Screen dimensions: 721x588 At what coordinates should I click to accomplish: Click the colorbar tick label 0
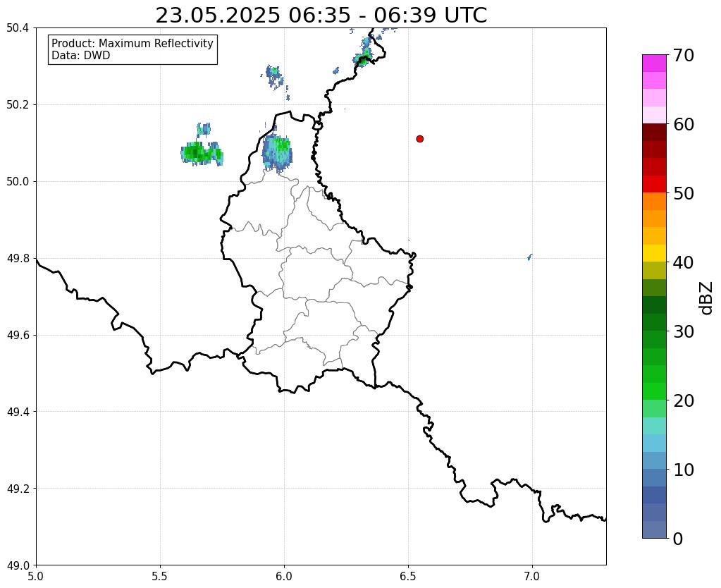pos(678,539)
